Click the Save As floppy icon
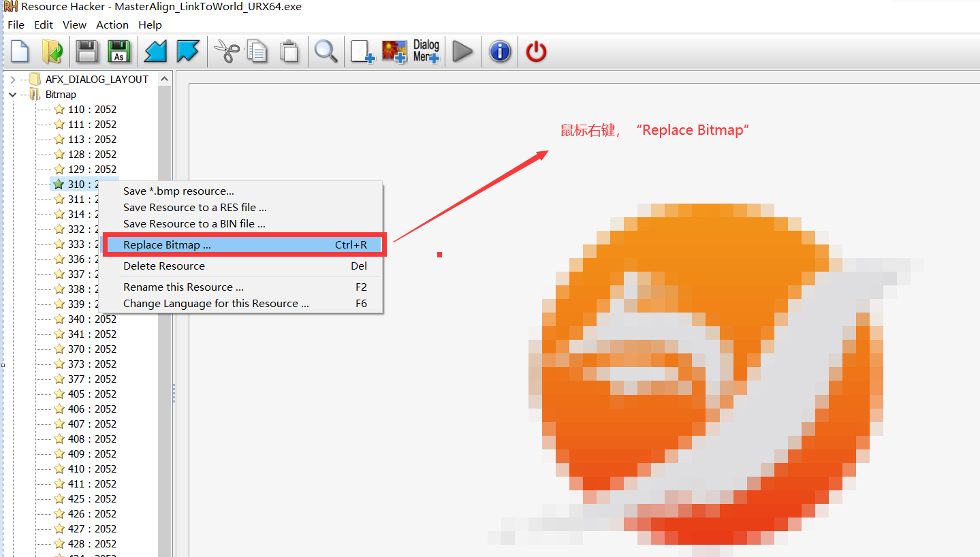The image size is (980, 557). pos(119,52)
